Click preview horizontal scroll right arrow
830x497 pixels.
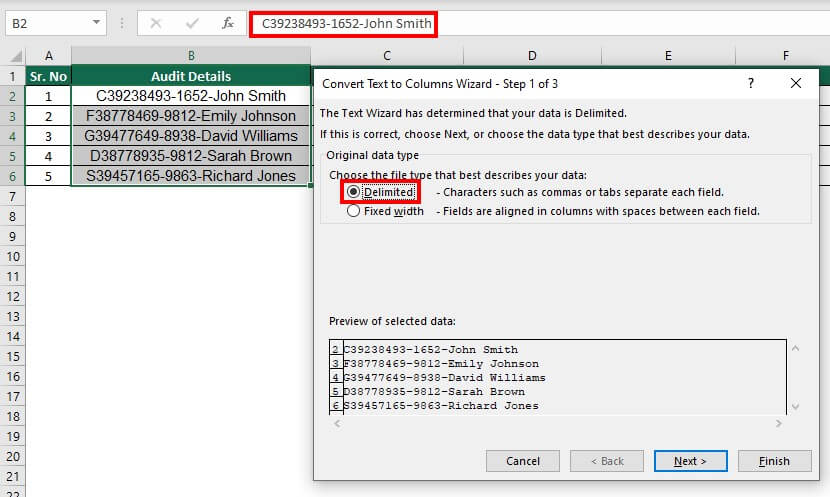(779, 423)
